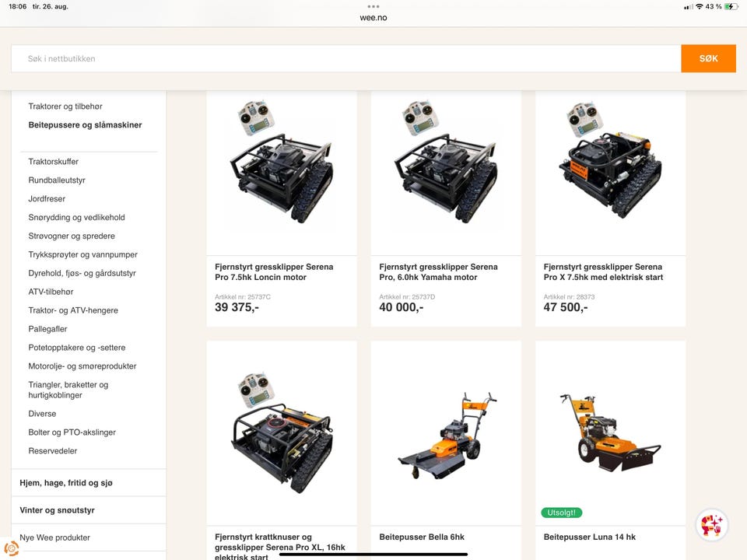
Task: Tap the wee.no address bar
Action: (373, 18)
